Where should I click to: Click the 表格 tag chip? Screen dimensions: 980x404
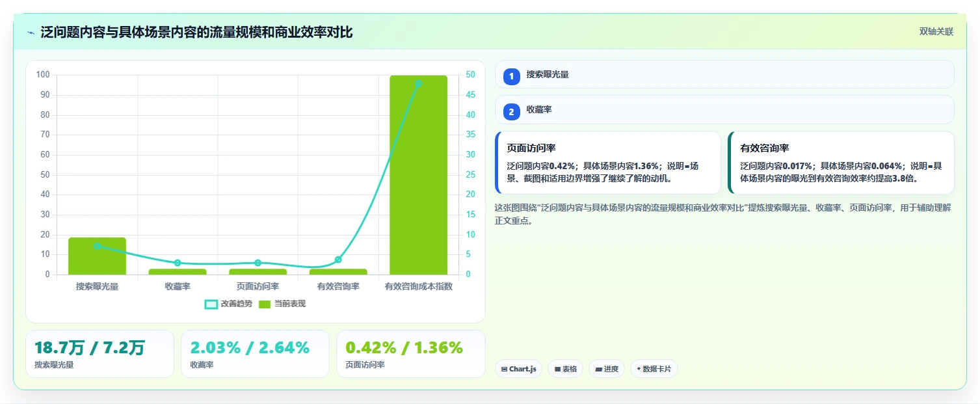click(565, 369)
